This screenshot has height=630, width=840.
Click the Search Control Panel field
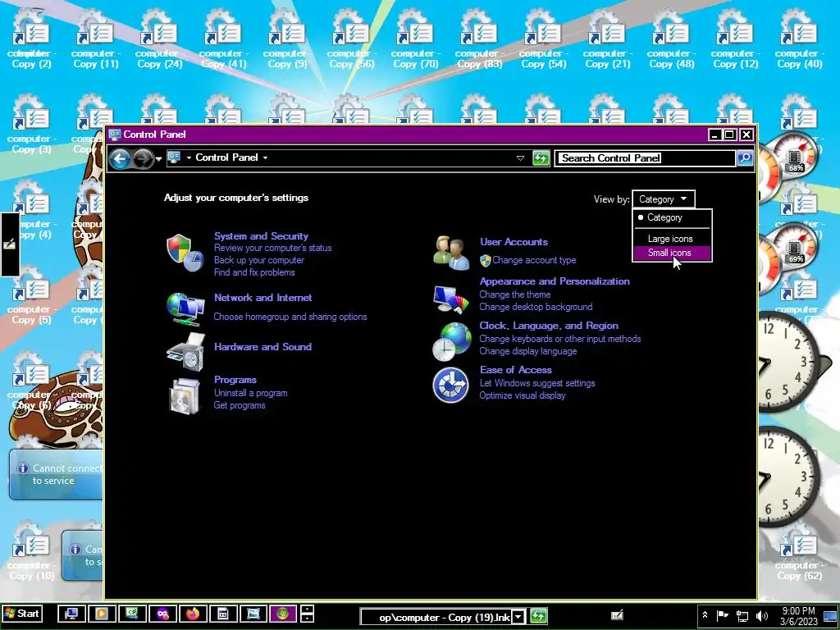[645, 158]
